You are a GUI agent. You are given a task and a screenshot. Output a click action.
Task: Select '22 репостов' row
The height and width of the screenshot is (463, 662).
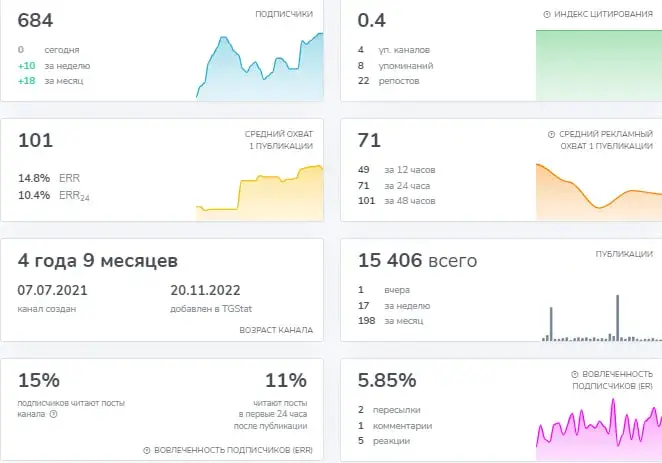(x=388, y=81)
